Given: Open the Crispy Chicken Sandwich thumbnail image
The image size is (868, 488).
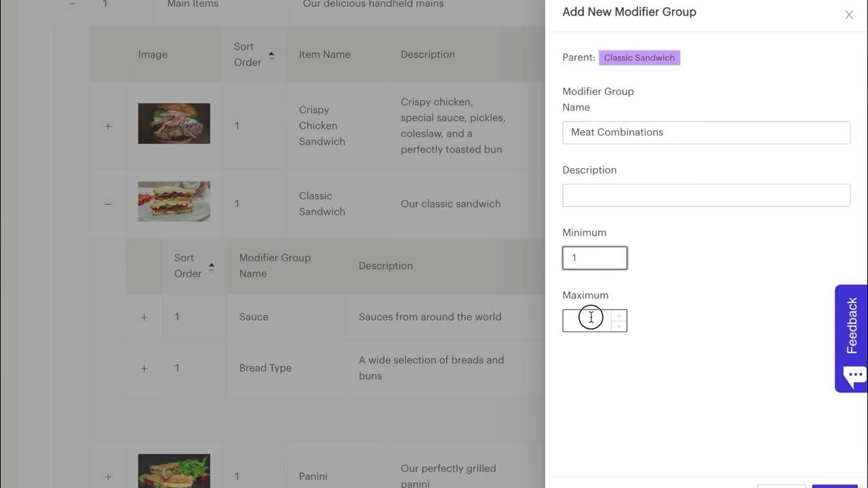Looking at the screenshot, I should click(x=174, y=123).
